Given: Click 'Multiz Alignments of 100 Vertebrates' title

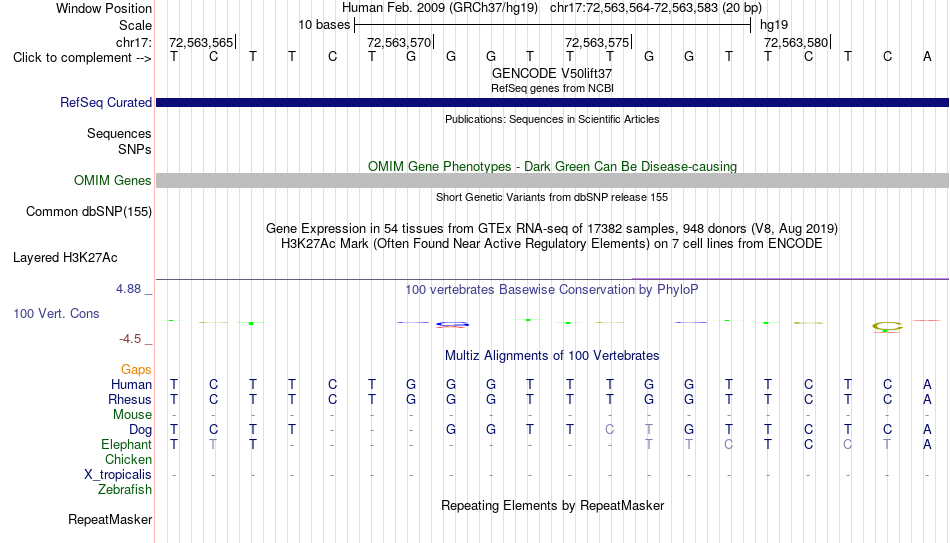Looking at the screenshot, I should click(552, 356).
